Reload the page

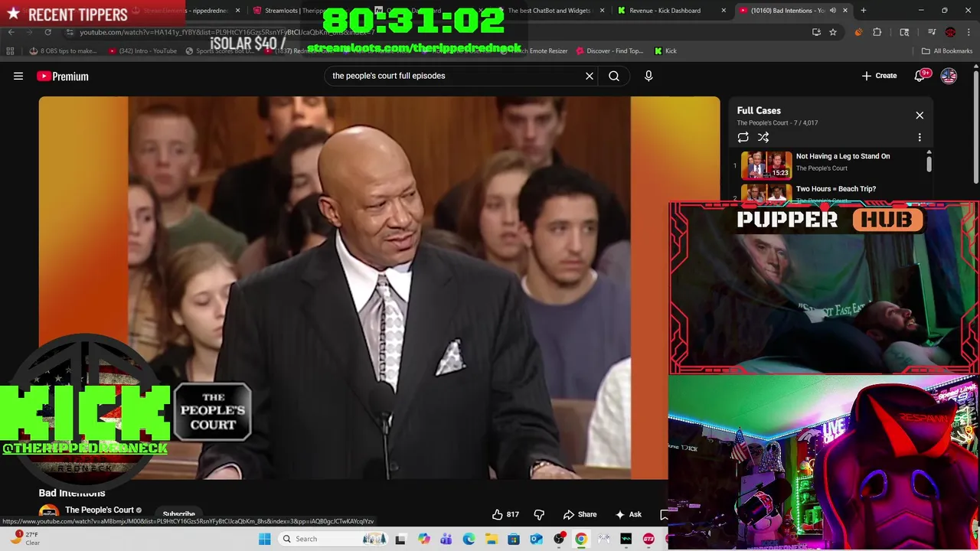(x=47, y=32)
